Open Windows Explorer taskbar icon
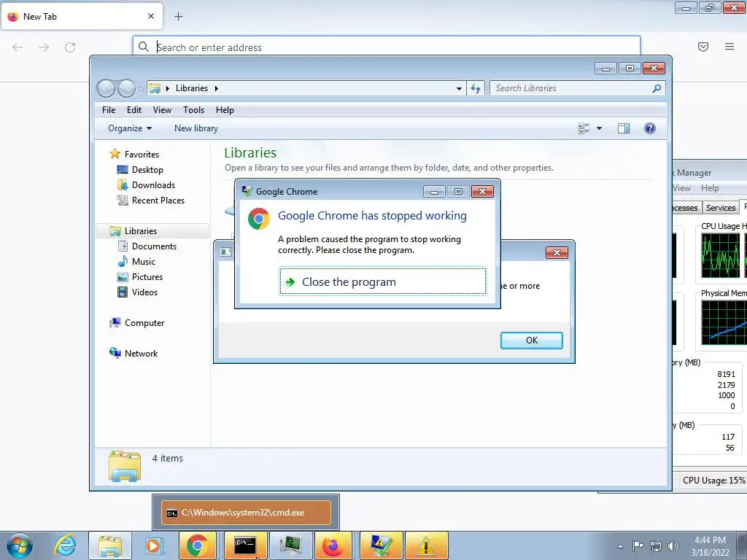The width and height of the screenshot is (747, 560). click(x=110, y=545)
